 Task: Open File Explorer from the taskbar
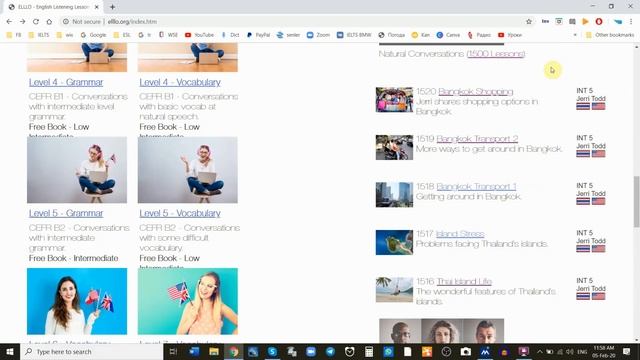point(213,351)
